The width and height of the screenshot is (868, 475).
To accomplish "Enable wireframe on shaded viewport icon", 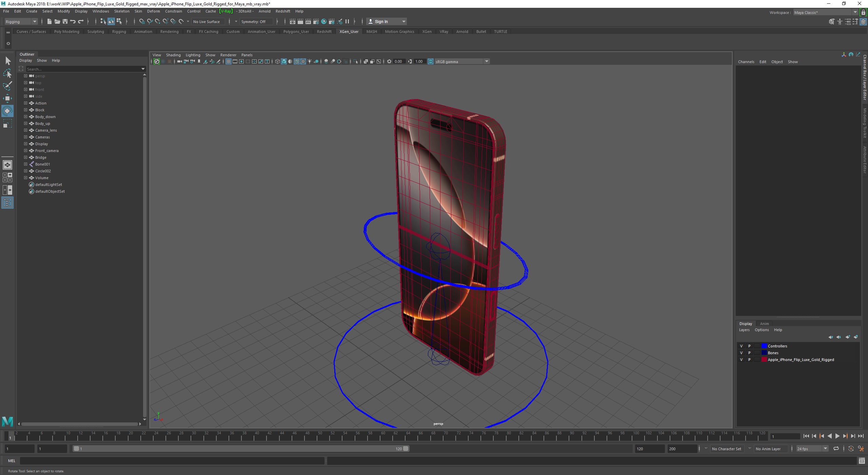I will (297, 61).
